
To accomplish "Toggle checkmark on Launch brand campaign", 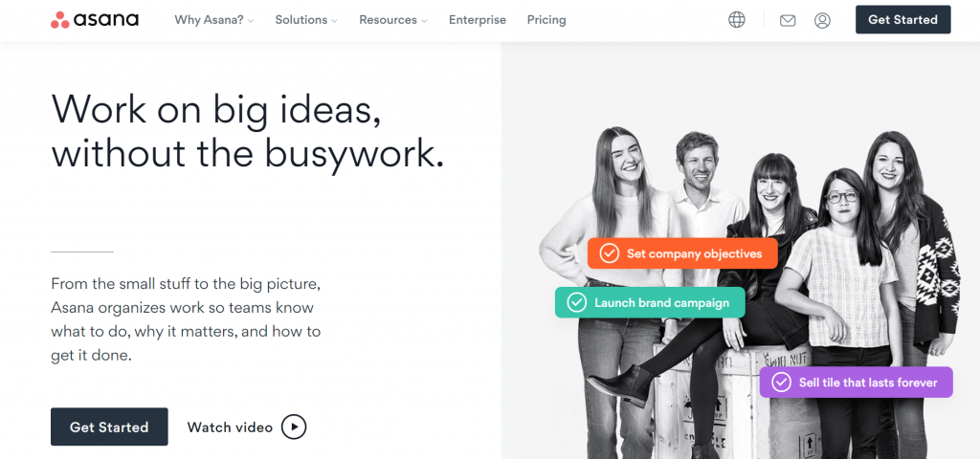I will [576, 303].
